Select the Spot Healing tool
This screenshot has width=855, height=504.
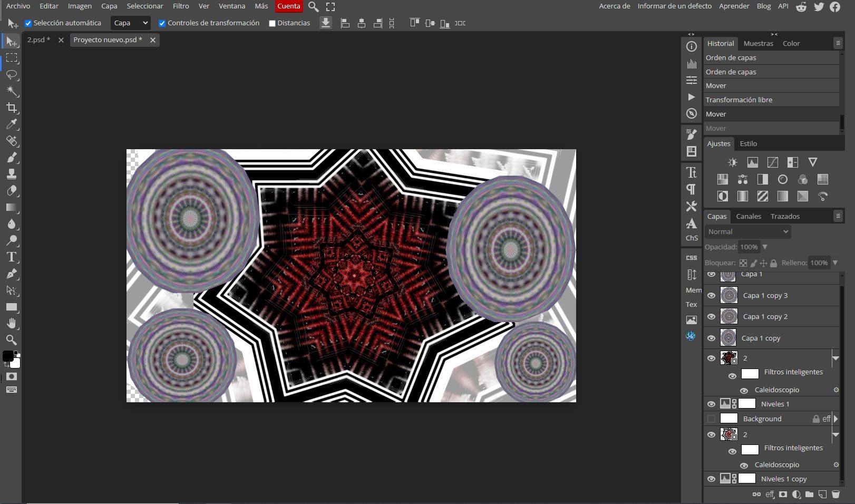pos(12,141)
